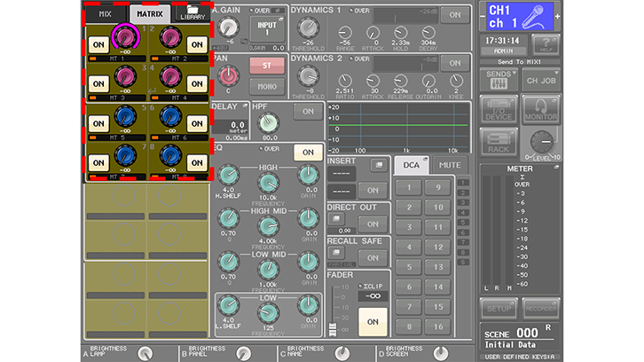Assign channel to DCA group 1
The image size is (644, 362).
[x=409, y=188]
